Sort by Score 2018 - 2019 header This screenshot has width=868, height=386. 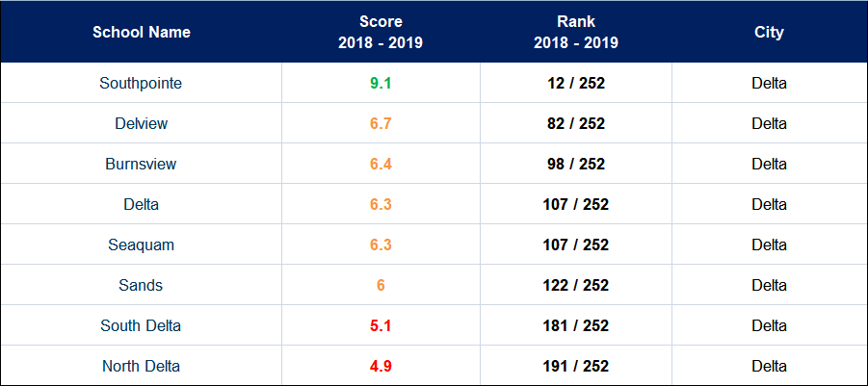coord(381,32)
